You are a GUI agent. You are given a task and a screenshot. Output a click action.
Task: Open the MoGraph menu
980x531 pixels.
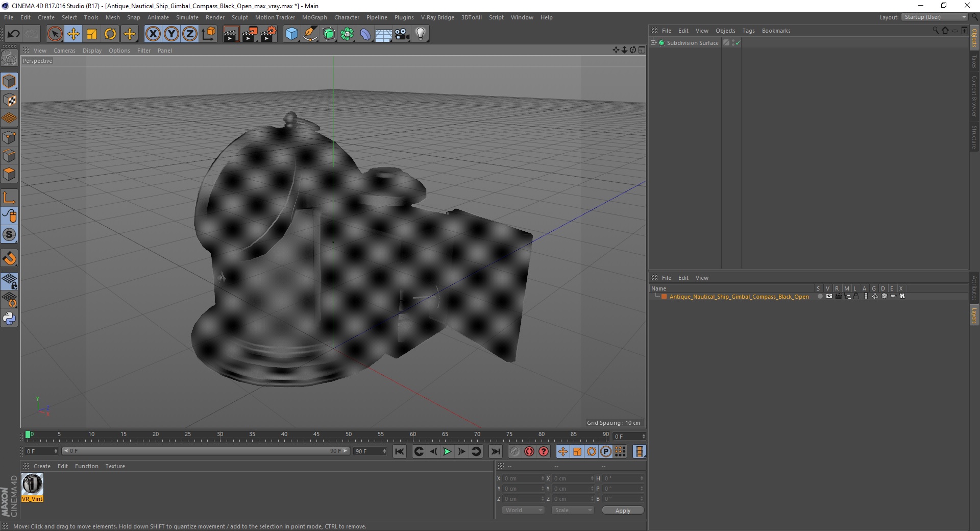314,17
